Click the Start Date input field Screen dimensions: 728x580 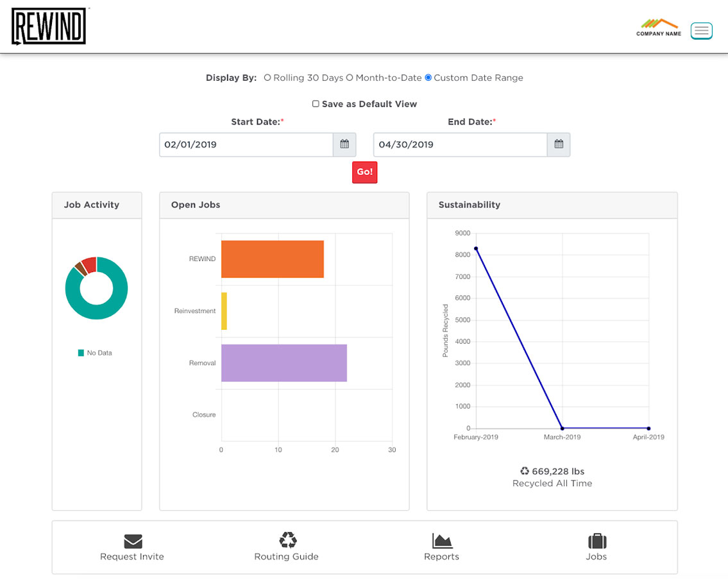click(246, 144)
